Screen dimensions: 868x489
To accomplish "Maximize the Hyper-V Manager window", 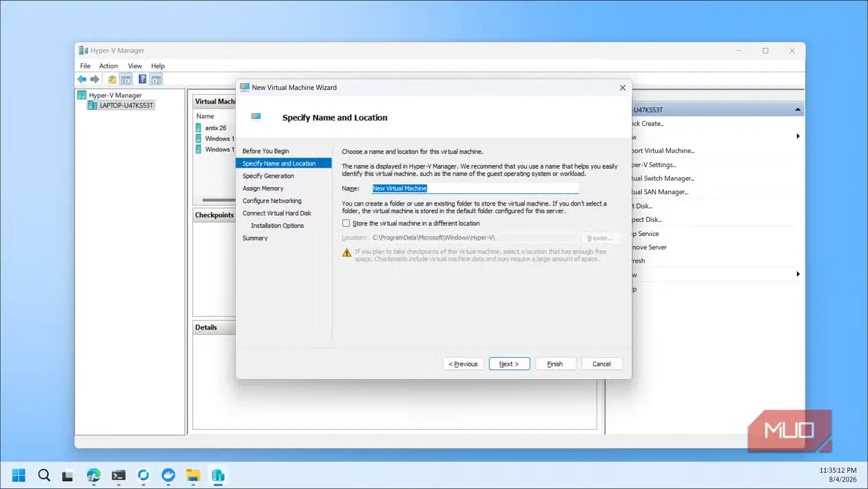I will (x=766, y=51).
